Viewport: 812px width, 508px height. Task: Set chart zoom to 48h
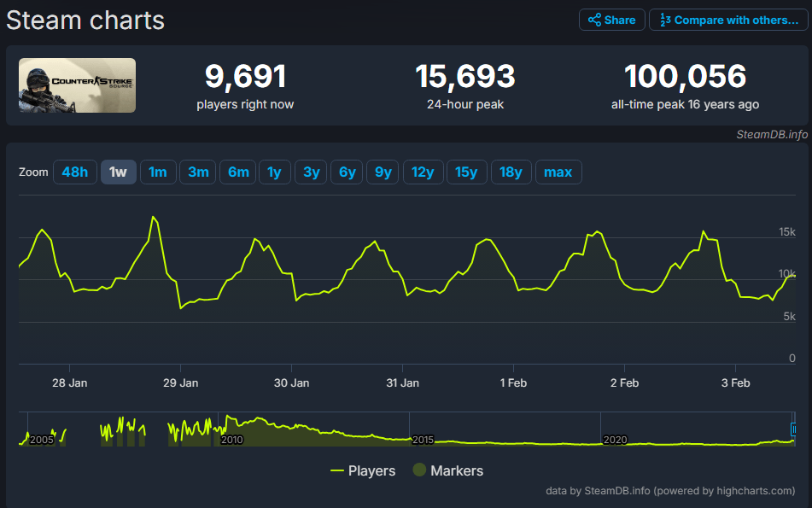74,172
